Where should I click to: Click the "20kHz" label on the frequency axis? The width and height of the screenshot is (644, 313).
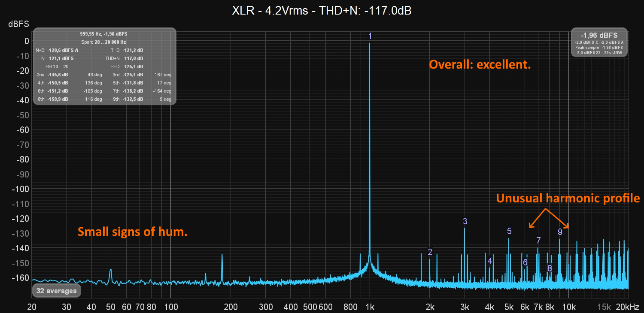pyautogui.click(x=627, y=307)
